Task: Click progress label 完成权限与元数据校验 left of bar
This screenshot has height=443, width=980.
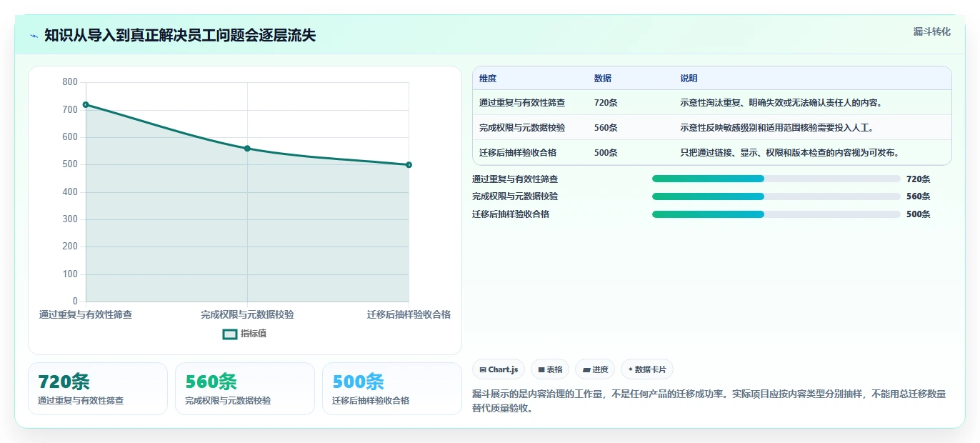Action: tap(515, 196)
